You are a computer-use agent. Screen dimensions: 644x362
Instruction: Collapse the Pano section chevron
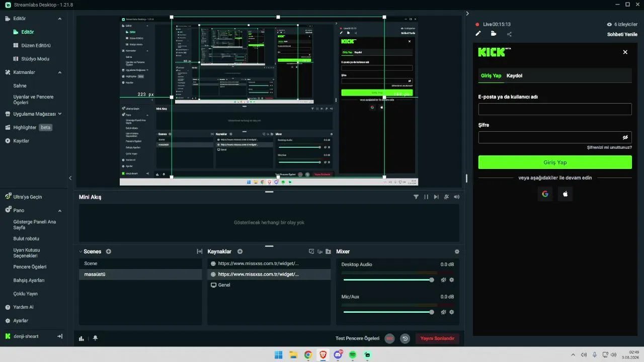(60, 210)
